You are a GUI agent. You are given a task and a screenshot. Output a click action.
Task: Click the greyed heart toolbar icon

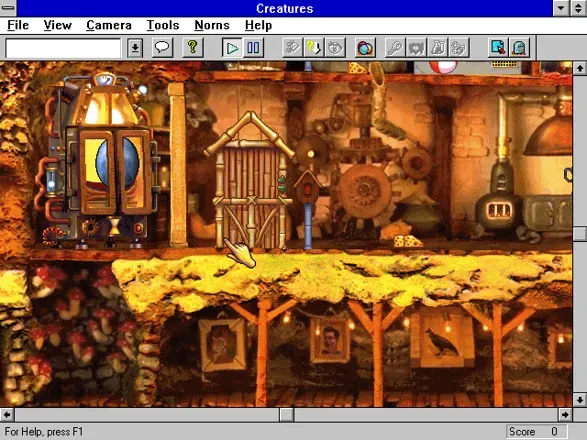[416, 48]
